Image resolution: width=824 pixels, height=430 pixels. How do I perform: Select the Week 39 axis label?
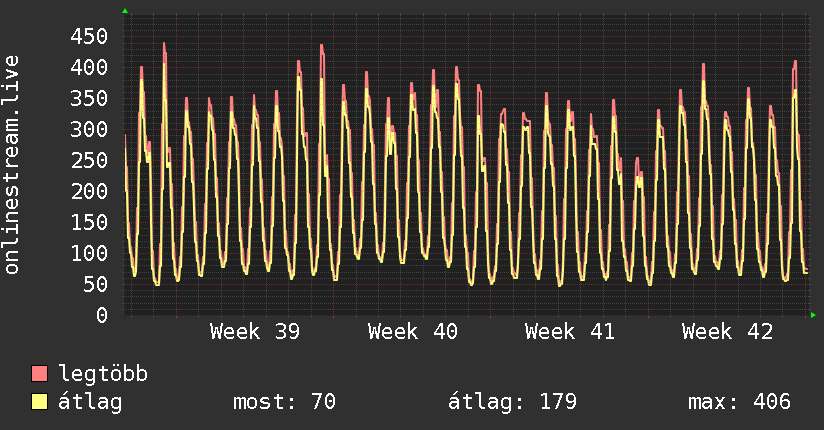pyautogui.click(x=255, y=332)
